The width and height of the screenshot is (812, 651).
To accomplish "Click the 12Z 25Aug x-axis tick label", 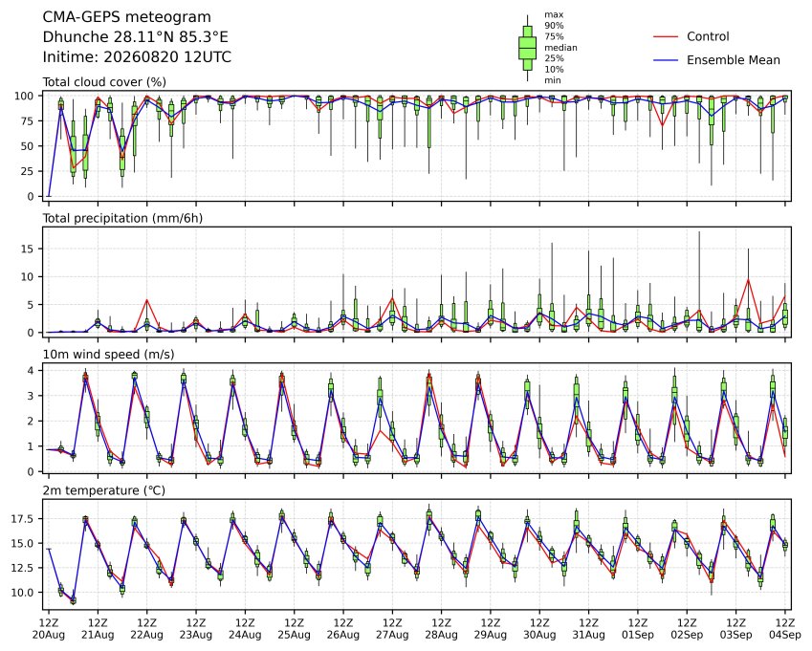I will (295, 628).
